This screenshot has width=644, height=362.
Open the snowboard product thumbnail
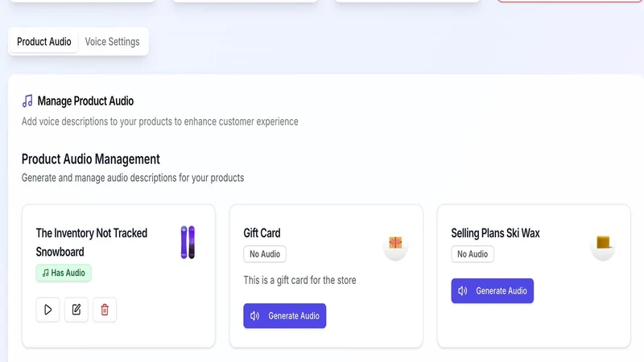[x=188, y=242]
